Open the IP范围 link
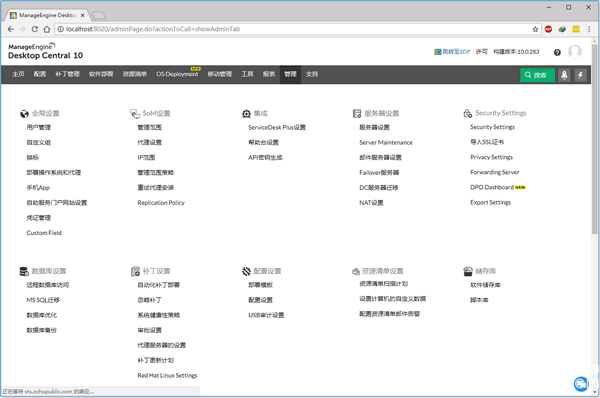This screenshot has width=600, height=398. pos(146,158)
